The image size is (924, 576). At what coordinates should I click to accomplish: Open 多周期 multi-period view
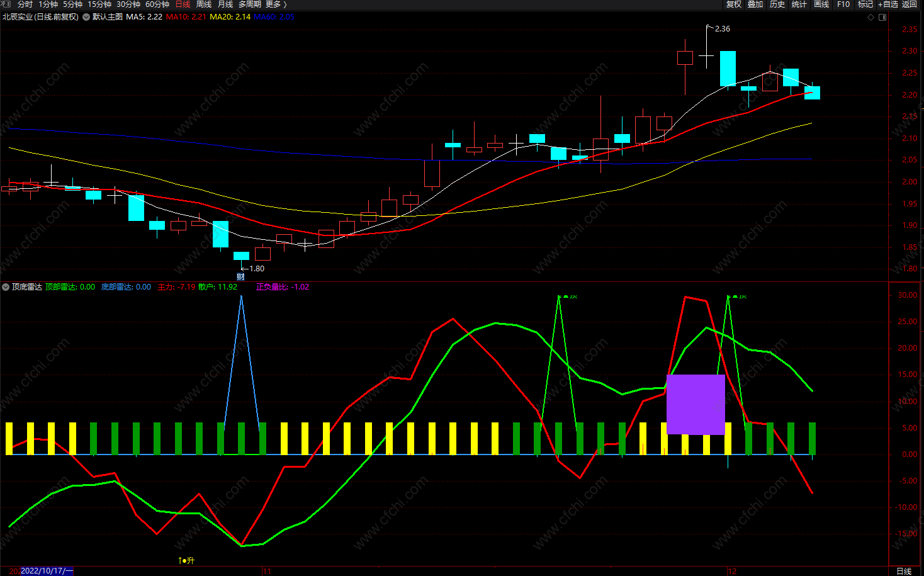(x=249, y=4)
